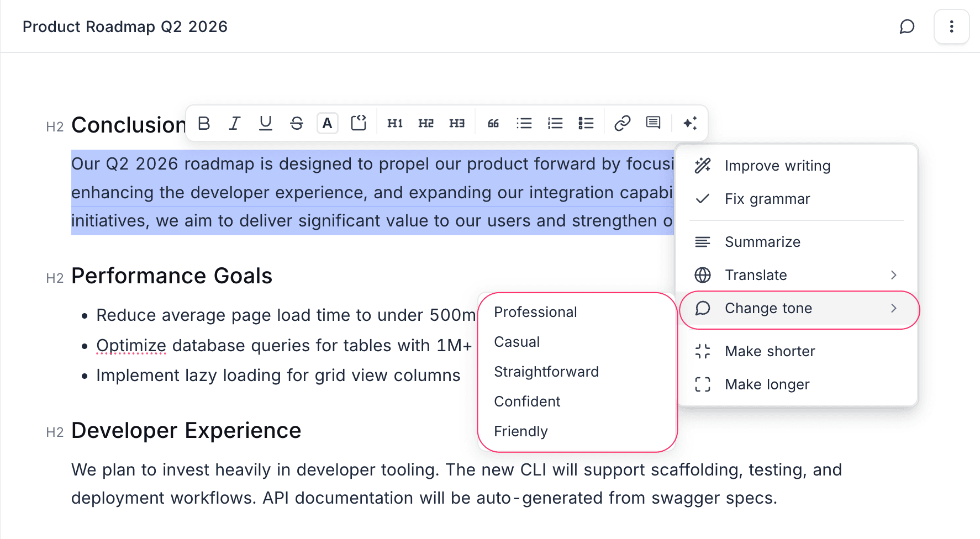Choose Improve writing from AI menu
The image size is (980, 539).
coord(777,166)
